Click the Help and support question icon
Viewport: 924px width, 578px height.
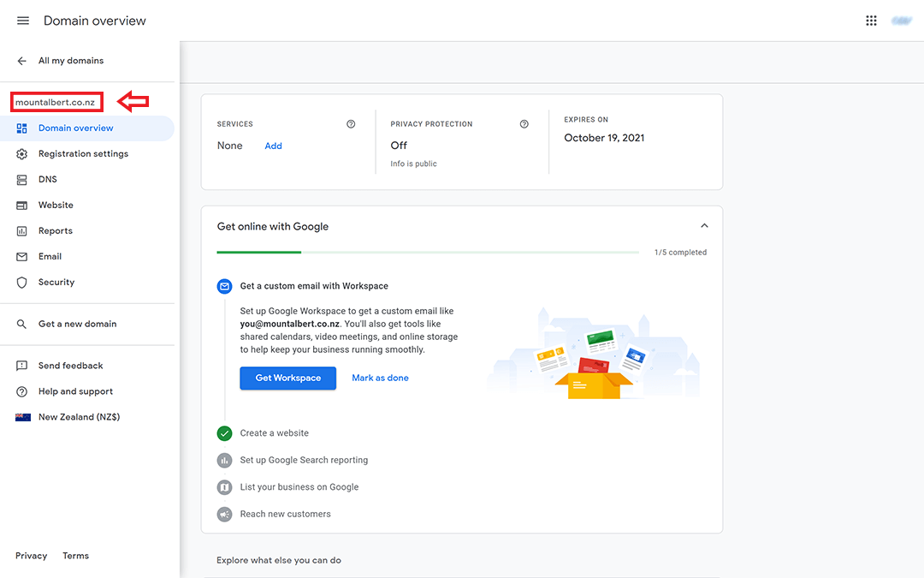(x=21, y=391)
